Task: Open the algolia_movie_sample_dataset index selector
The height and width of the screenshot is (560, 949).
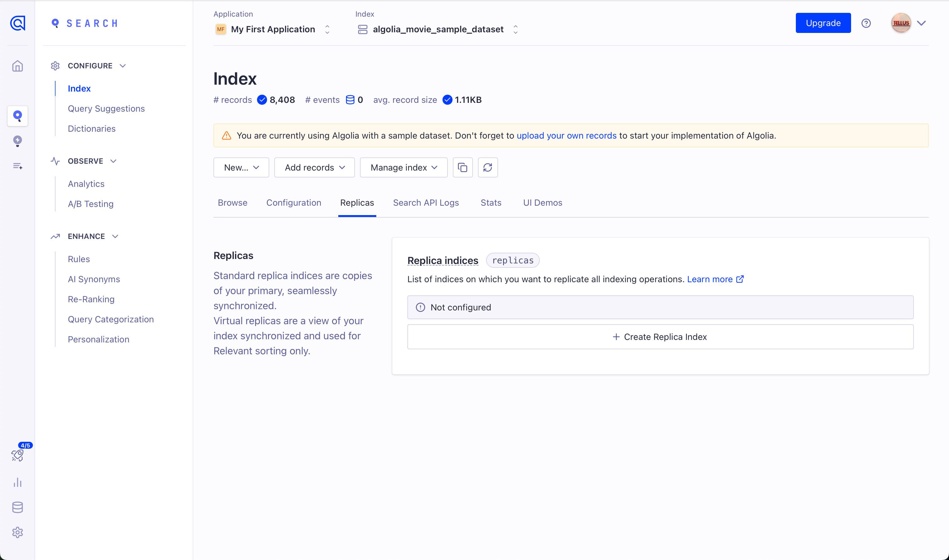Action: 438,29
